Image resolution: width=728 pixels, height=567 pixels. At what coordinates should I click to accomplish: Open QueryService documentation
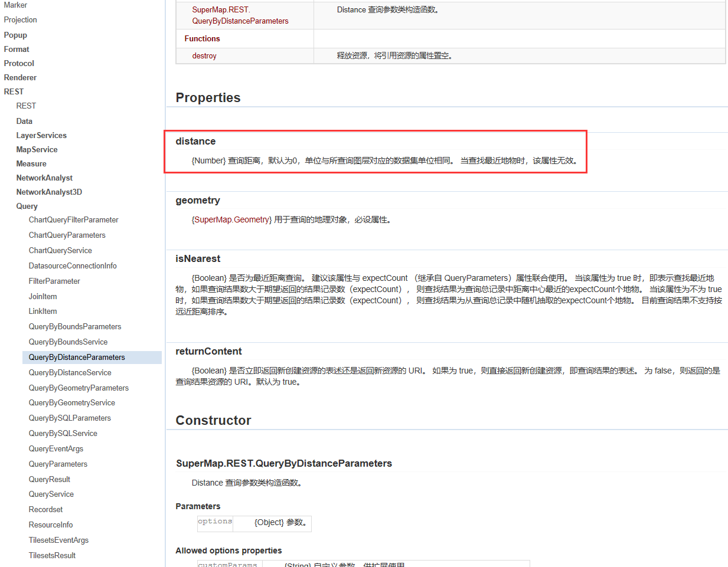pyautogui.click(x=51, y=494)
